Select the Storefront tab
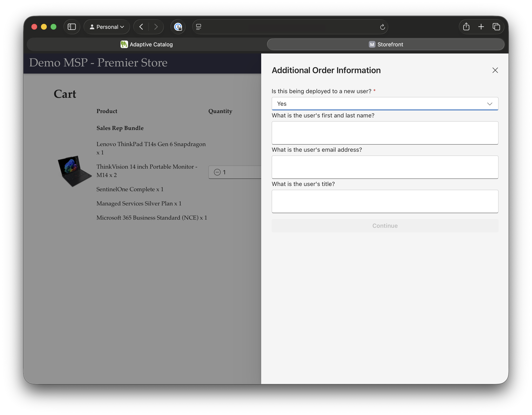Image resolution: width=532 pixels, height=415 pixels. (386, 44)
